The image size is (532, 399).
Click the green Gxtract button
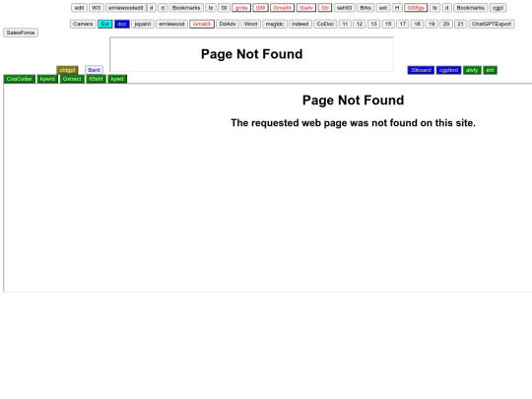[x=72, y=79]
